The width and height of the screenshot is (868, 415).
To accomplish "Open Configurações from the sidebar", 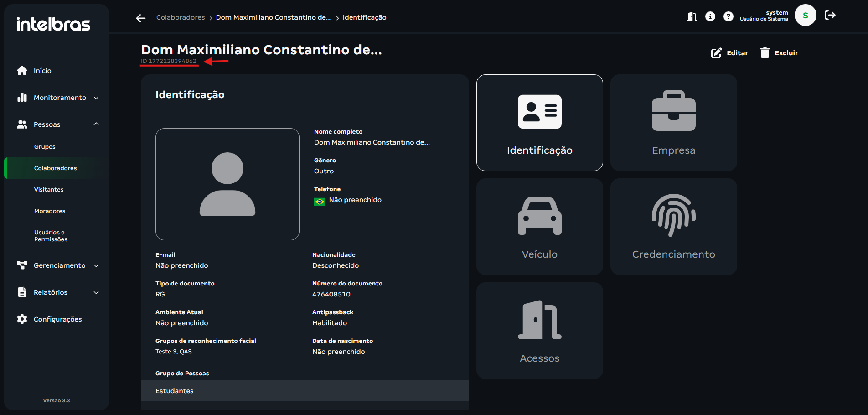I will point(57,319).
